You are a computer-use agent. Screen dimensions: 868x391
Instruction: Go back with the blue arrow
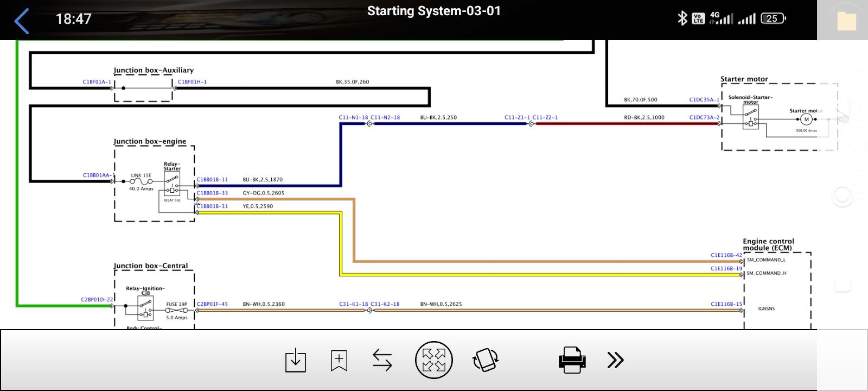[22, 22]
